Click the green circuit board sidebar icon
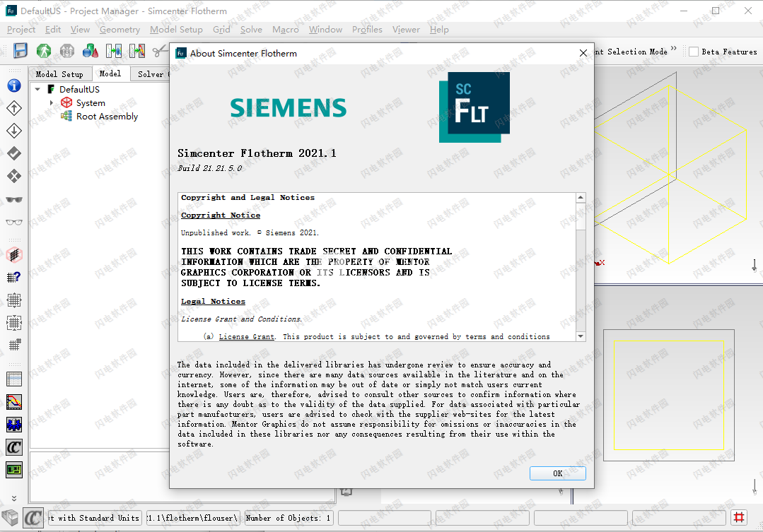Screen dimensions: 763x532 pos(14,470)
